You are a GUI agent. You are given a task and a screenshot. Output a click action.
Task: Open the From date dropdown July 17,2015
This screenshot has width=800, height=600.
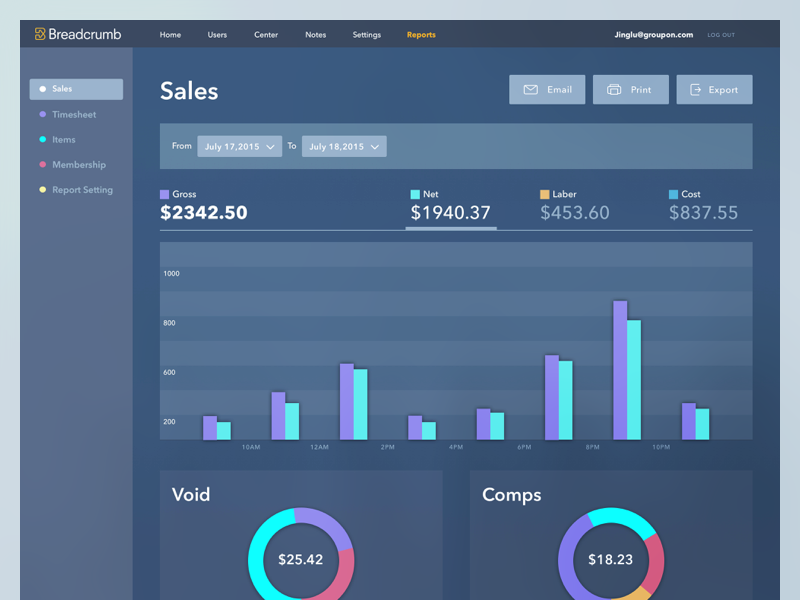coord(240,146)
